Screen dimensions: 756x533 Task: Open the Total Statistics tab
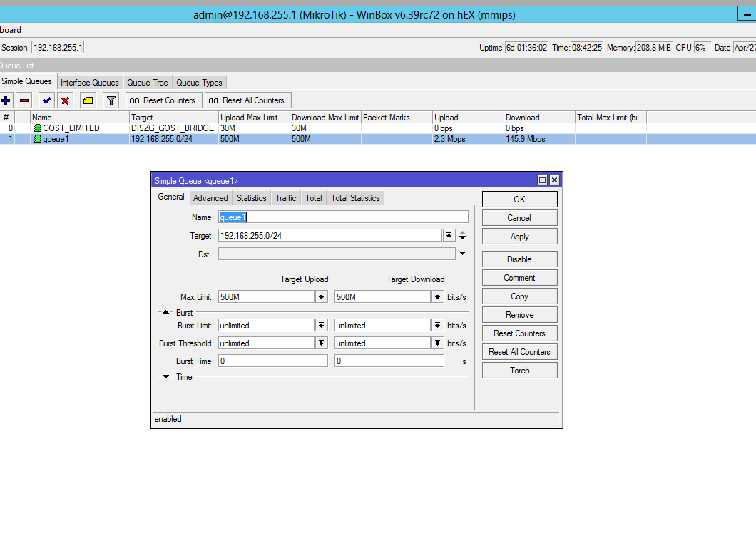tap(355, 198)
